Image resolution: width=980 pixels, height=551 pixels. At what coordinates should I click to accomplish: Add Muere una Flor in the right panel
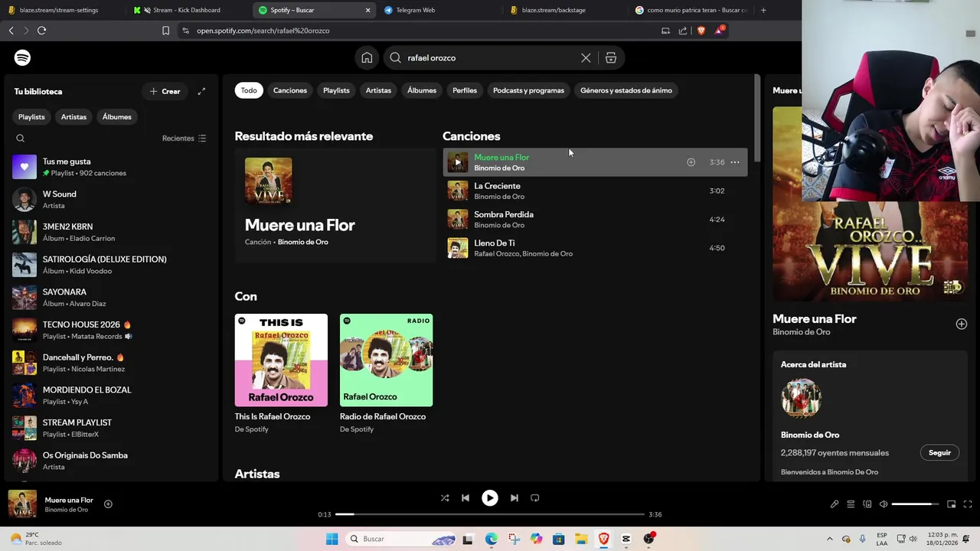(961, 324)
